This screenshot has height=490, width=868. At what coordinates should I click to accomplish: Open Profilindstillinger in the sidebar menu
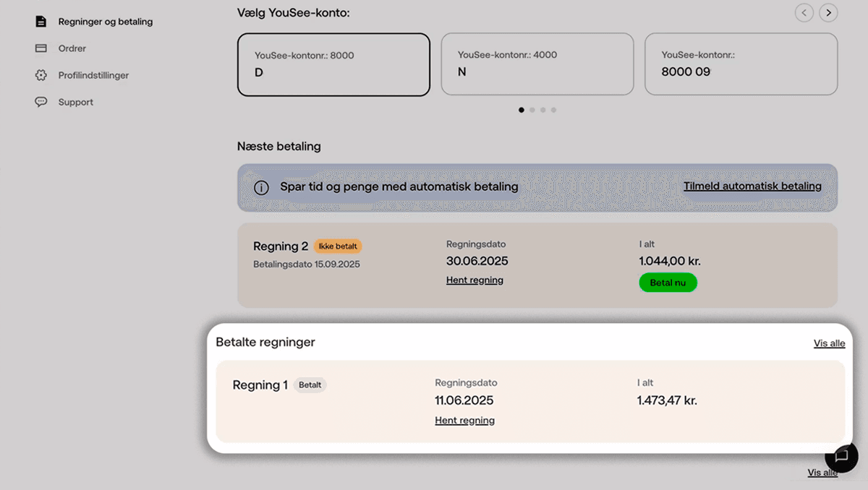point(93,75)
